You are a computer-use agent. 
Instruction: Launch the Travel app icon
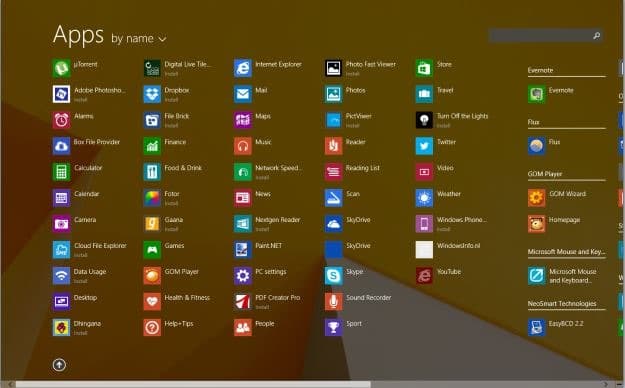[x=424, y=94]
